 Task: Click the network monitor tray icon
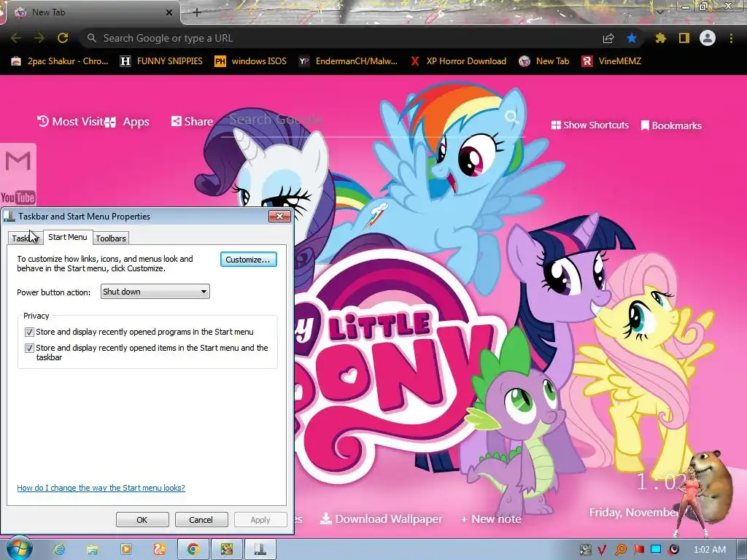pos(656,550)
